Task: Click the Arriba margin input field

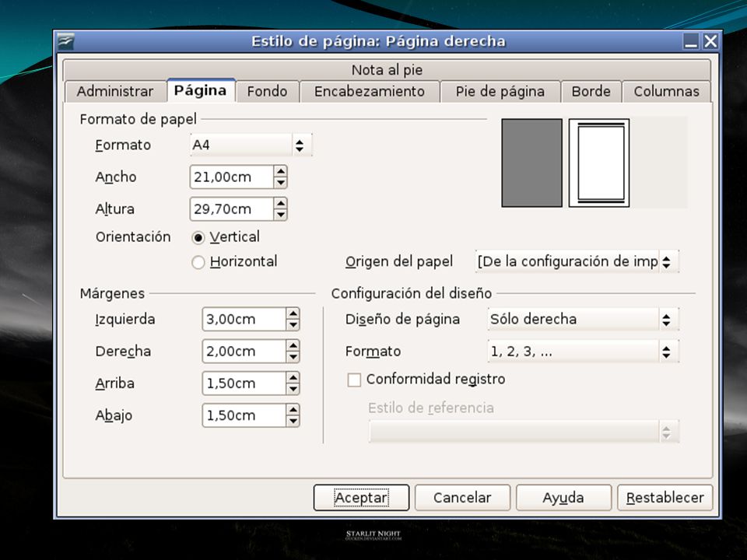Action: pyautogui.click(x=244, y=383)
